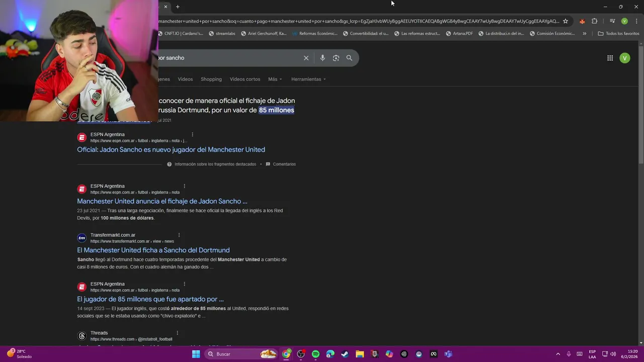Open 'Manchester United anuncia el fichaje' result
Image resolution: width=644 pixels, height=362 pixels.
point(162,201)
